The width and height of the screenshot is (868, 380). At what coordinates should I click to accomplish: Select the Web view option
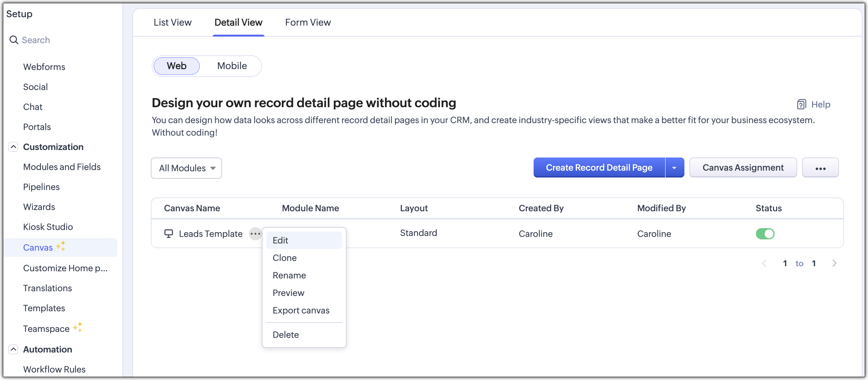click(176, 66)
